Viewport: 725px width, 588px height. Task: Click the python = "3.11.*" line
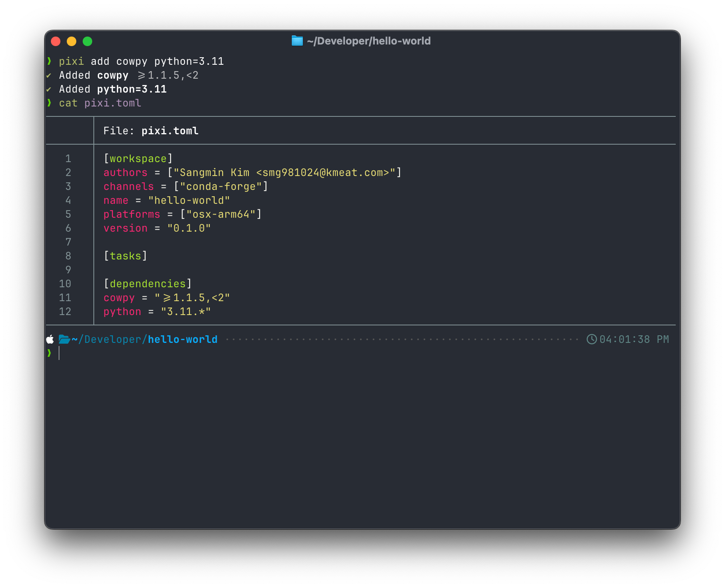tap(157, 312)
